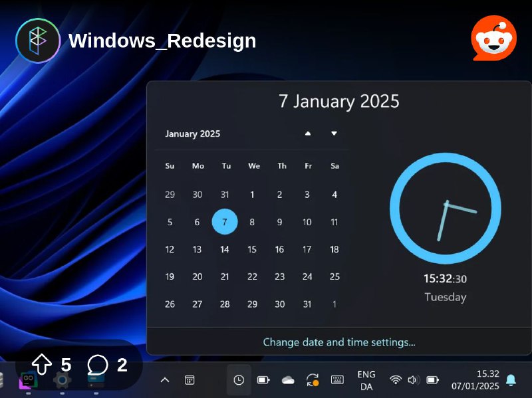Click day 13 in the calendar
Viewport: 532px width, 398px height.
pos(197,250)
